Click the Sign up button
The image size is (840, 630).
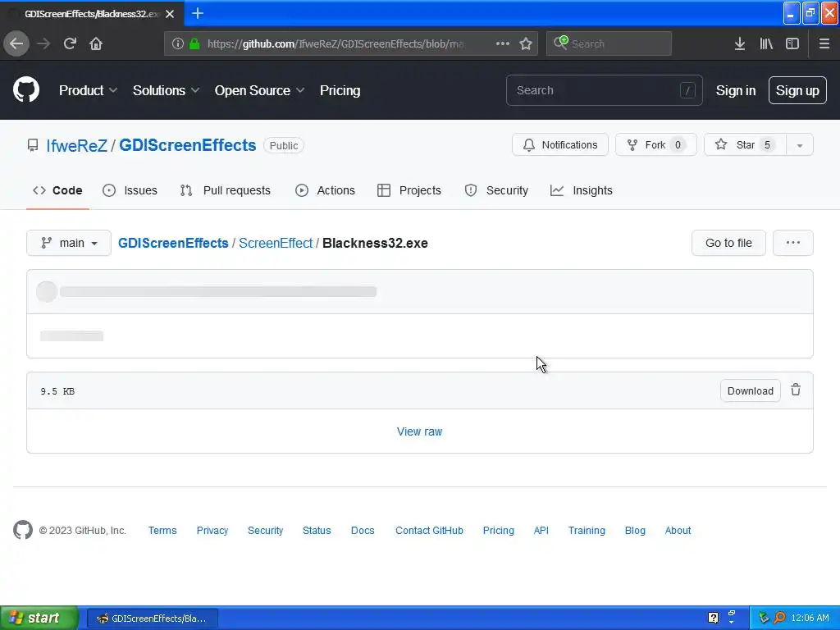coord(797,90)
